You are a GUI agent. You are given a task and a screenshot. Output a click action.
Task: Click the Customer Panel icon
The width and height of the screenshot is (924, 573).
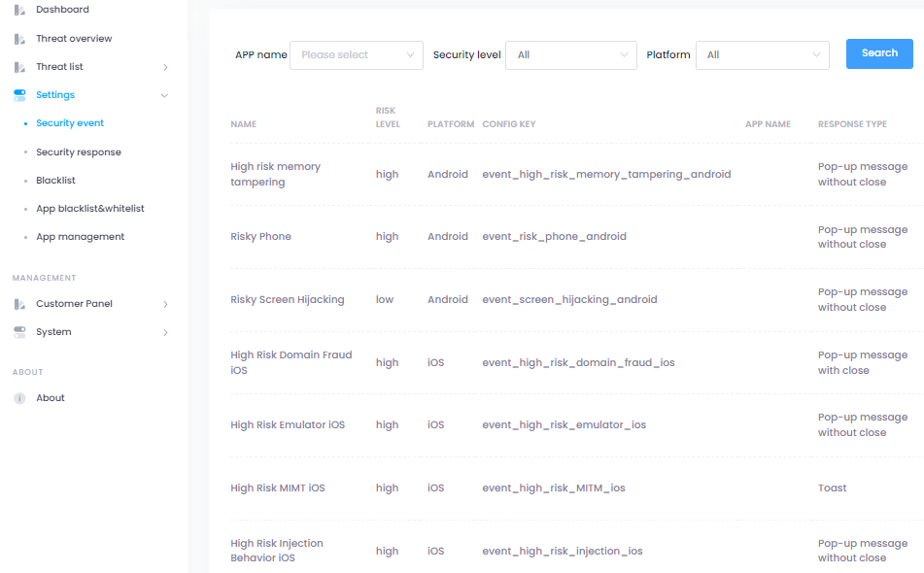pyautogui.click(x=19, y=304)
